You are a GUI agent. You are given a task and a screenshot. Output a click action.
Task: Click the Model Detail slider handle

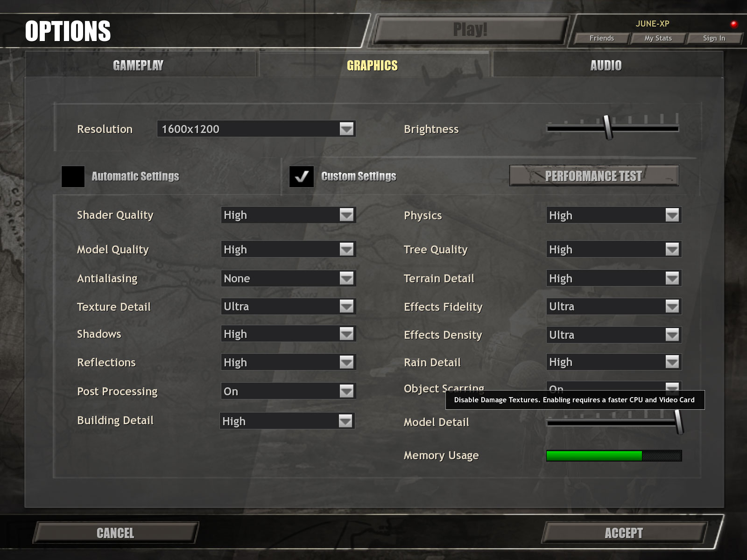[679, 422]
